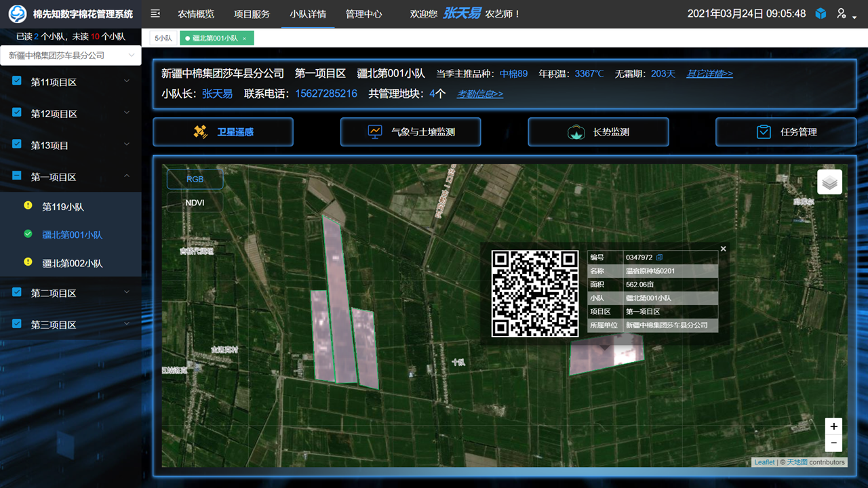Screen dimensions: 868x488
Task: Open the 管理中心 menu item
Action: click(x=363, y=14)
